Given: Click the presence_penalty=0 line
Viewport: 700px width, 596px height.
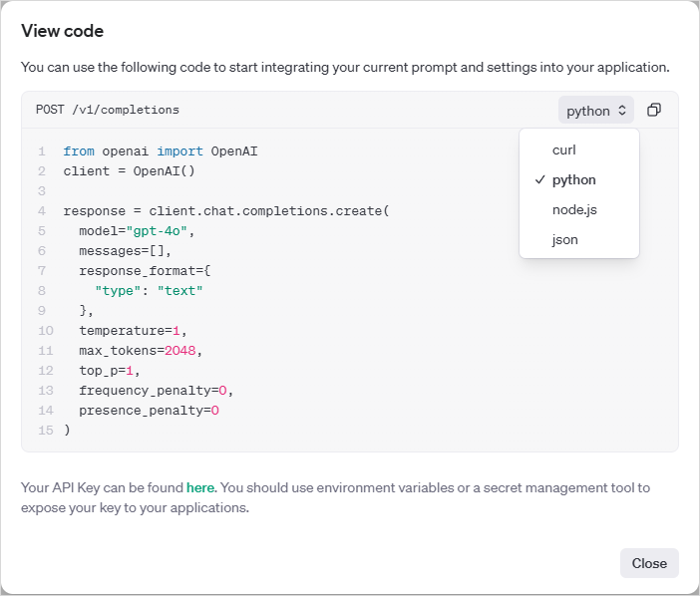Looking at the screenshot, I should [149, 410].
